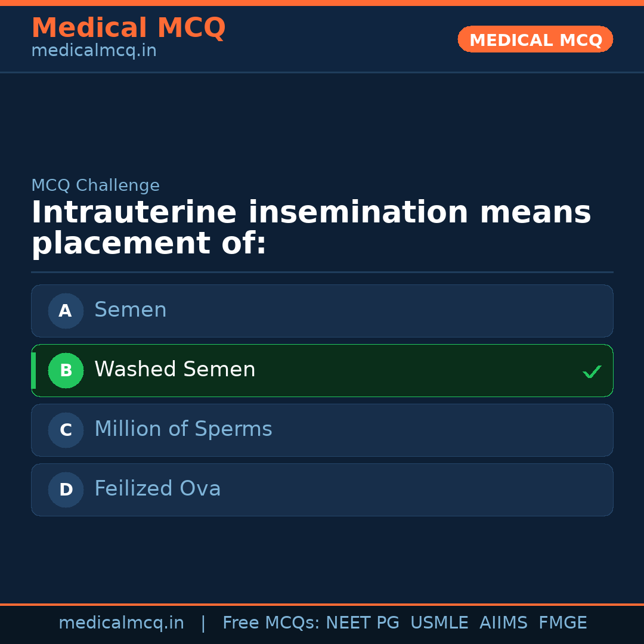The image size is (644, 644).
Task: Choose the 'Washed Semen' answer text
Action: pos(175,370)
